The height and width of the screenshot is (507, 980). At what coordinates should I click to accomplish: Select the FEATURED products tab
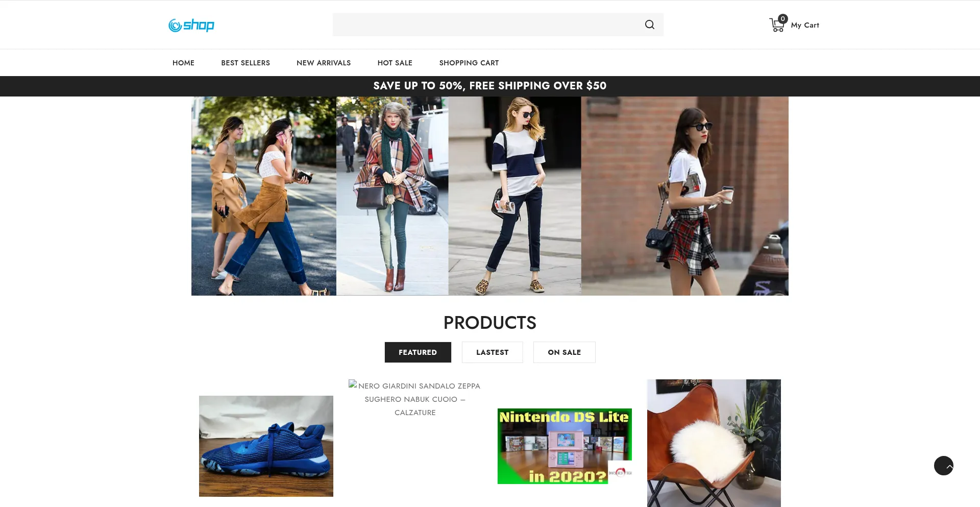coord(418,352)
